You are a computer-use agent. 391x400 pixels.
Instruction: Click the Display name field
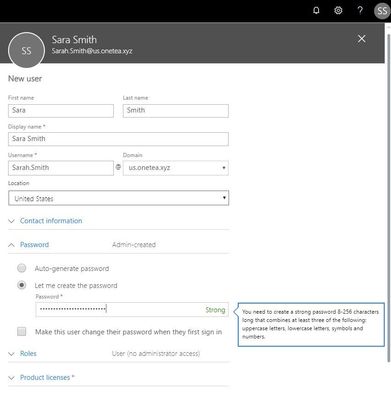(x=118, y=139)
